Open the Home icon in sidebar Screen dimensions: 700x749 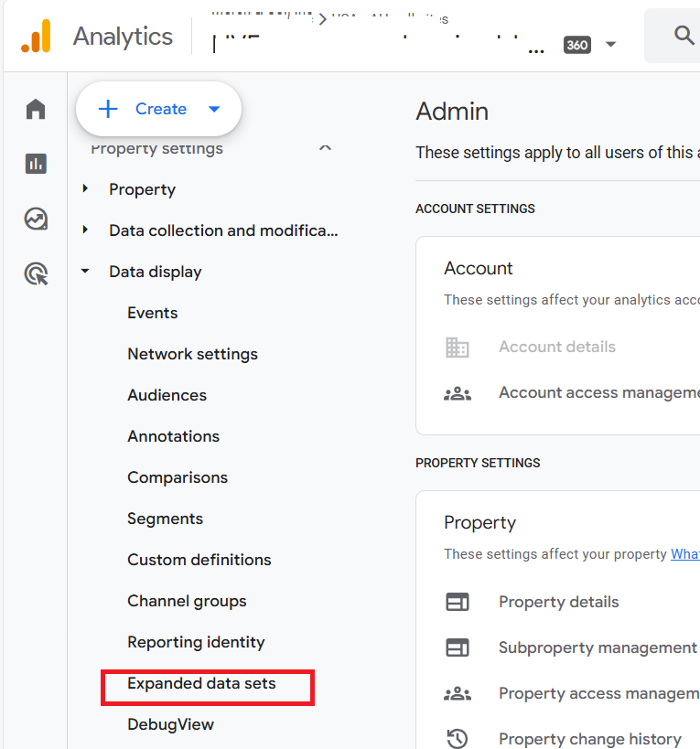[36, 110]
